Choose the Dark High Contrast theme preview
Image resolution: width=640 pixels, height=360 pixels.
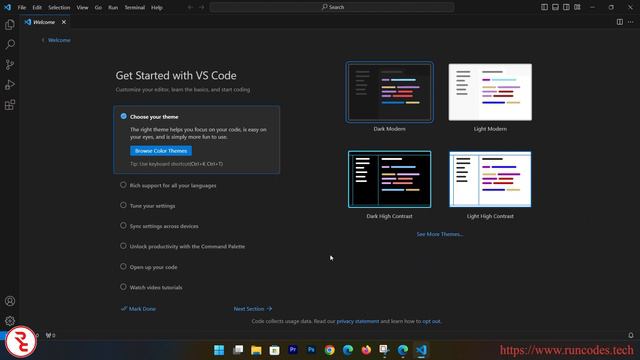click(x=389, y=179)
